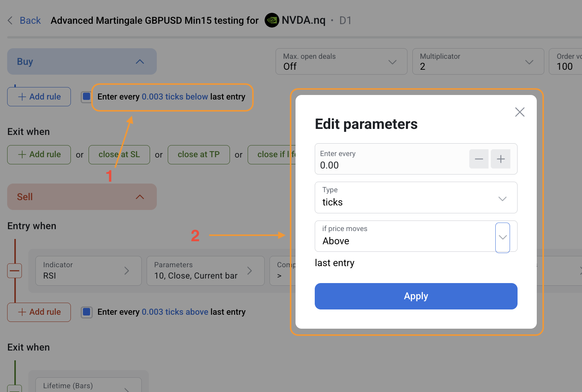Select the 'close at TP' exit rule
Viewport: 582px width, 392px height.
tap(199, 155)
